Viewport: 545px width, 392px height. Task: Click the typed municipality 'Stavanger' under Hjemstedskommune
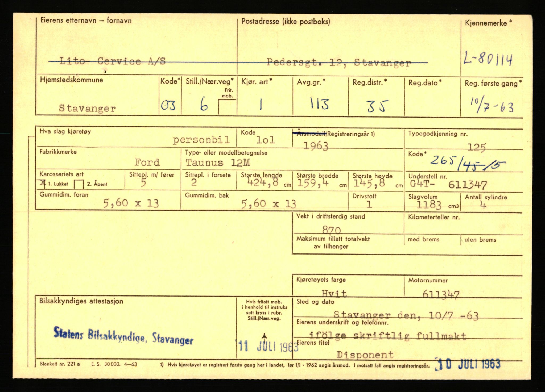87,108
